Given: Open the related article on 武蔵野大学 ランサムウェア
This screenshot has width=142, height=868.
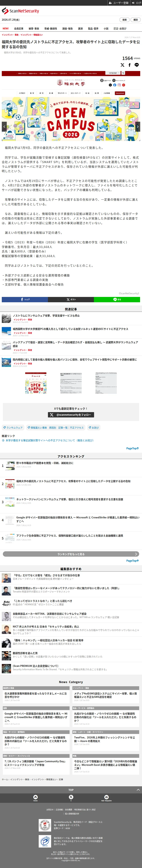Looking at the screenshot, I should point(75,344).
